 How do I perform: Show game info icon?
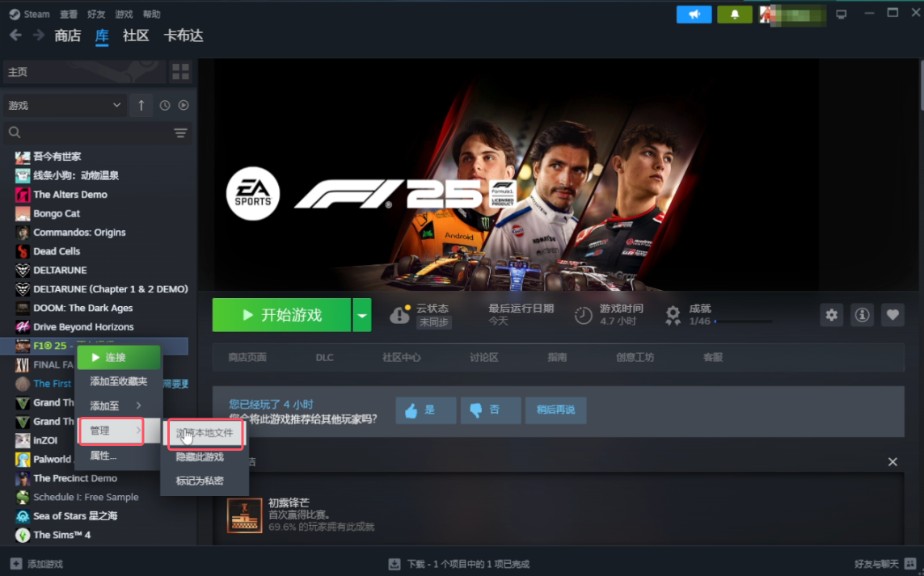[862, 315]
